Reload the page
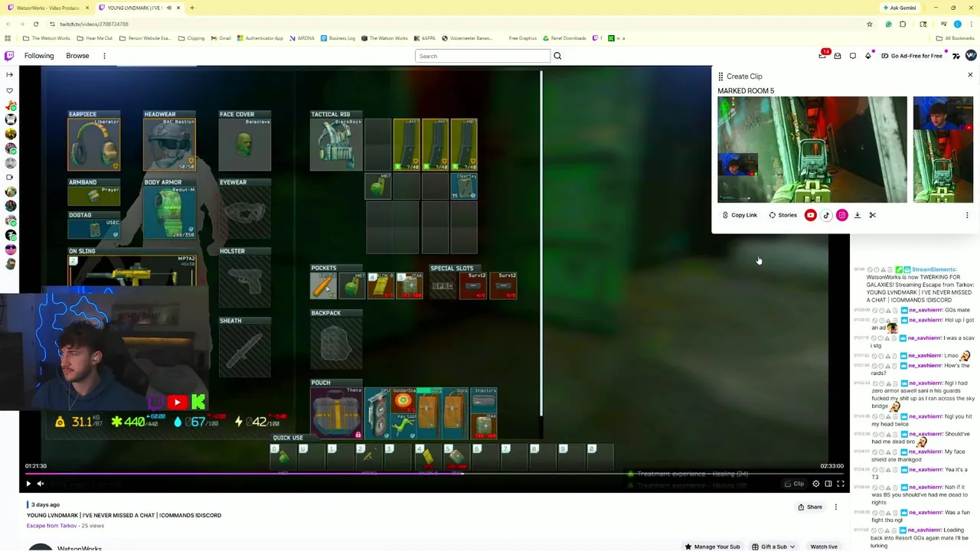 pos(35,24)
